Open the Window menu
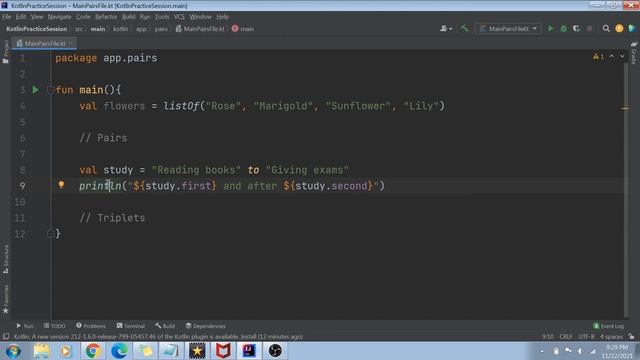Viewport: 640px width, 360px height. pos(200,17)
